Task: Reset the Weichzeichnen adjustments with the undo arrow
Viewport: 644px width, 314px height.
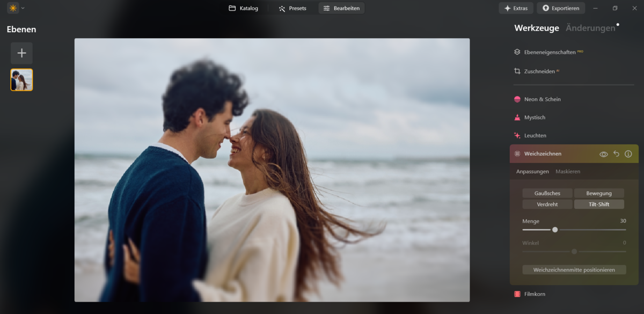Action: (x=616, y=154)
